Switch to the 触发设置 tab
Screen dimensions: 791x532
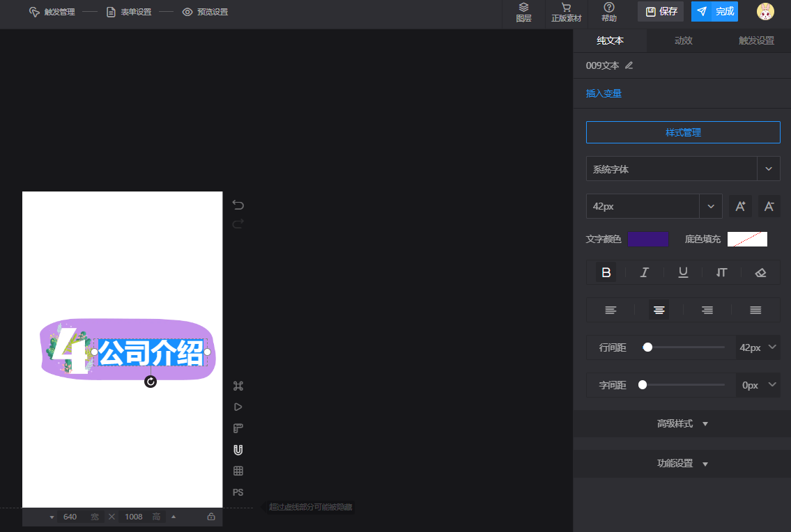[755, 41]
